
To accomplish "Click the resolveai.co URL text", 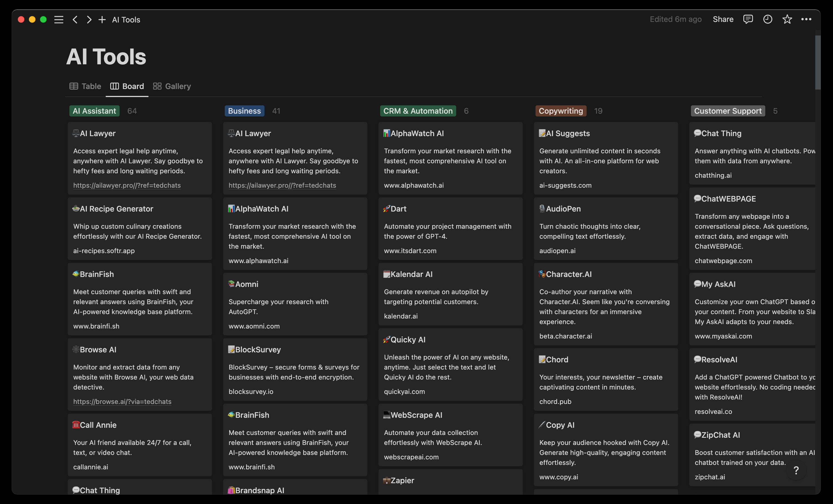I will pos(713,411).
